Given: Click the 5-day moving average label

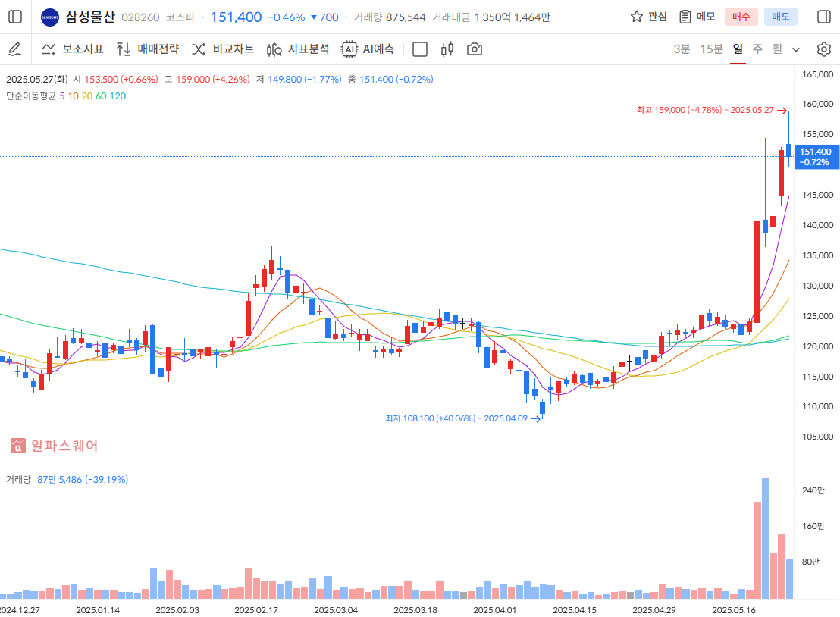Looking at the screenshot, I should pos(62,96).
